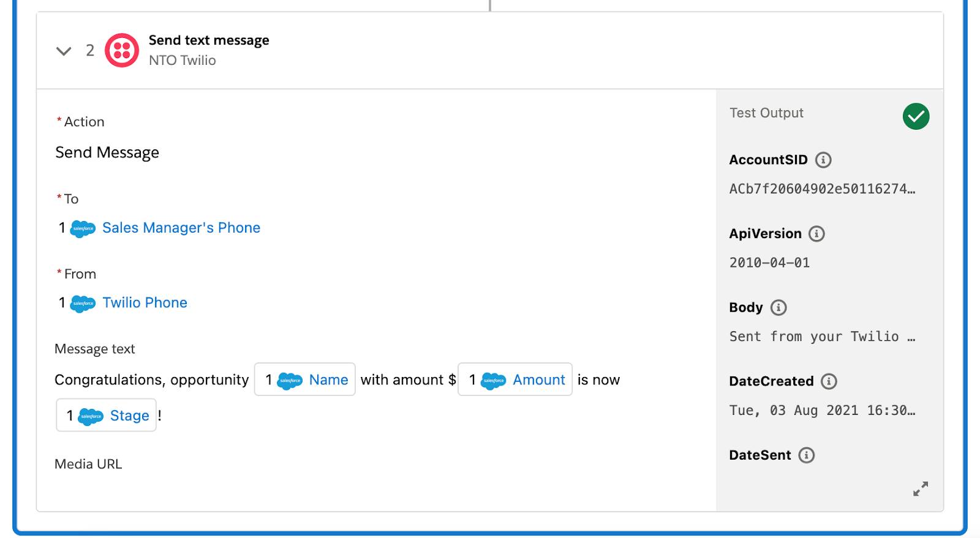Click the NTO Twilio connection name
The width and height of the screenshot is (980, 538).
183,60
